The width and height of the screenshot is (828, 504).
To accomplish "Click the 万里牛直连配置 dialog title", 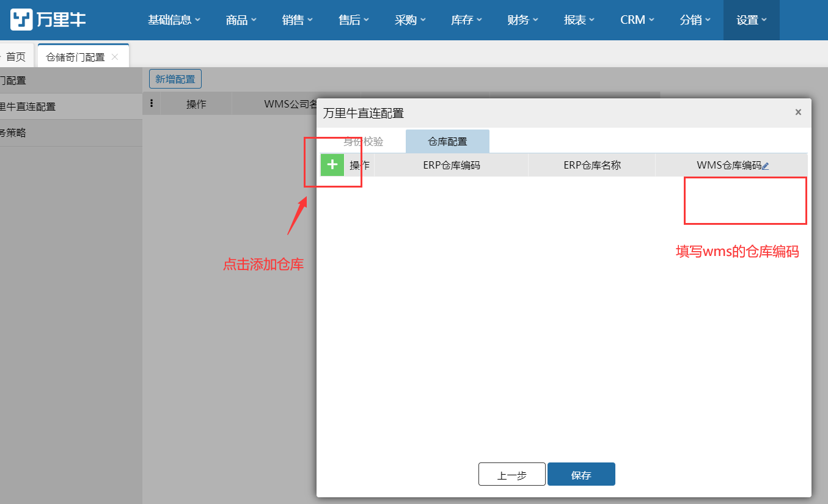I will 364,113.
